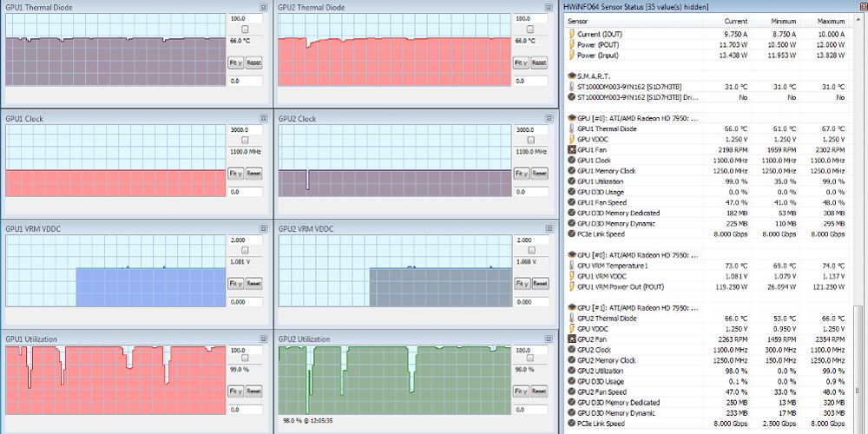Sort by the Maximum column header
This screenshot has width=868, height=434.
click(x=825, y=21)
